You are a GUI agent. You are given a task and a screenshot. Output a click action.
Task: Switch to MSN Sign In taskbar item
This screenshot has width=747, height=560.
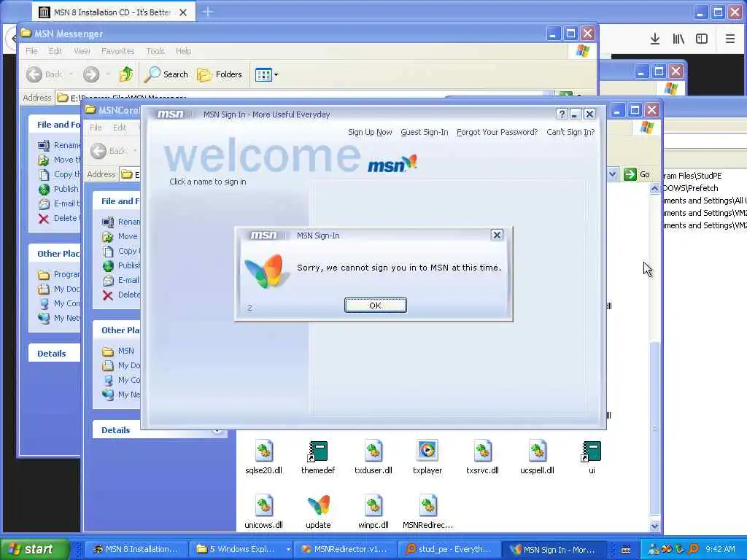click(x=554, y=549)
